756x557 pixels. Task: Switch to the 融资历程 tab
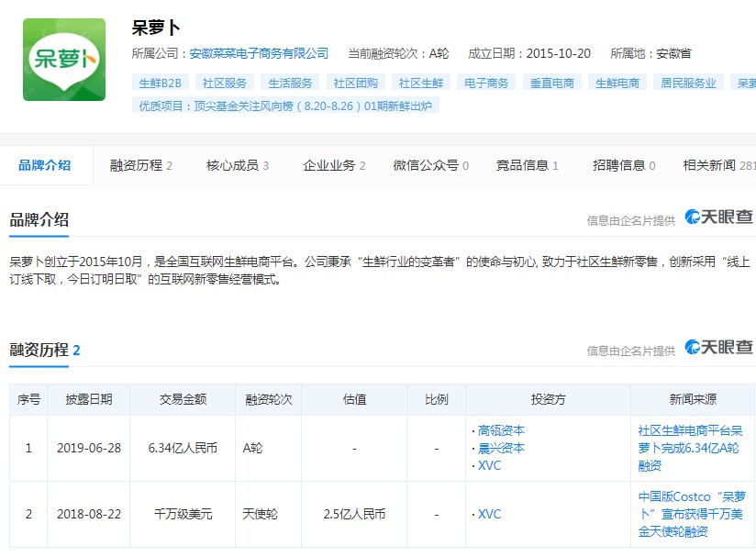(140, 165)
